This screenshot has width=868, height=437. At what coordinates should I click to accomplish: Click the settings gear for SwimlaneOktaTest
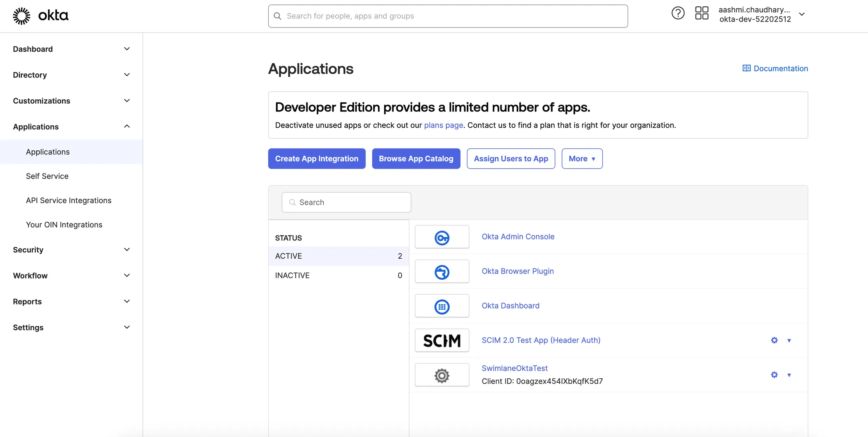tap(774, 375)
